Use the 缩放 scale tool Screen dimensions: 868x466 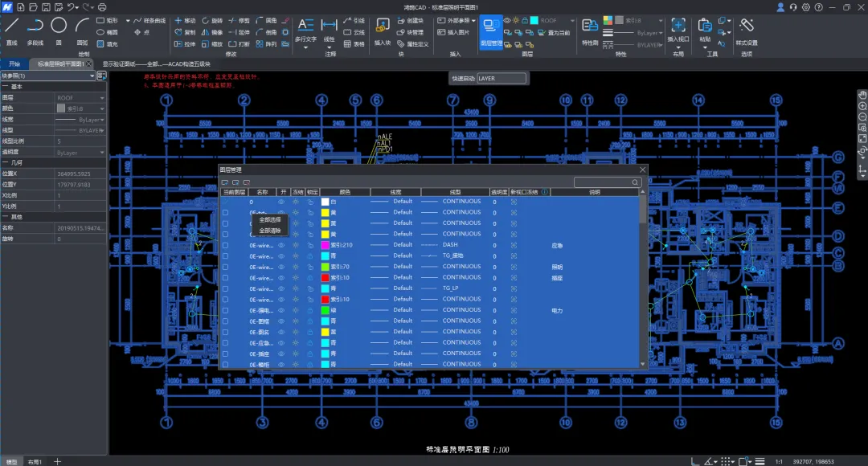(212, 43)
